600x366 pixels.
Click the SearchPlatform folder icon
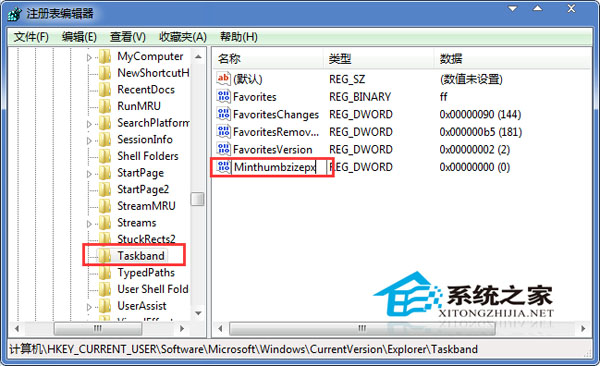coord(105,123)
